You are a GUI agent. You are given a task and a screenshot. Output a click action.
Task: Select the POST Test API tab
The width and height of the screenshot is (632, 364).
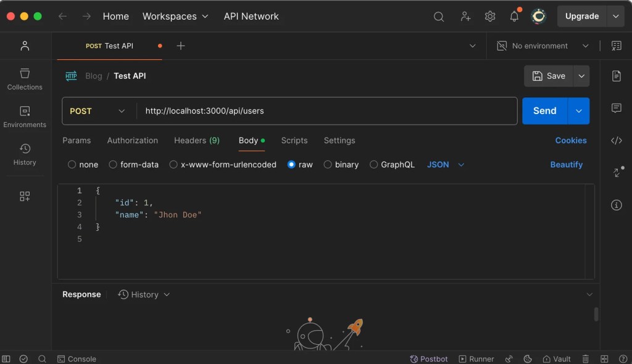coord(109,46)
